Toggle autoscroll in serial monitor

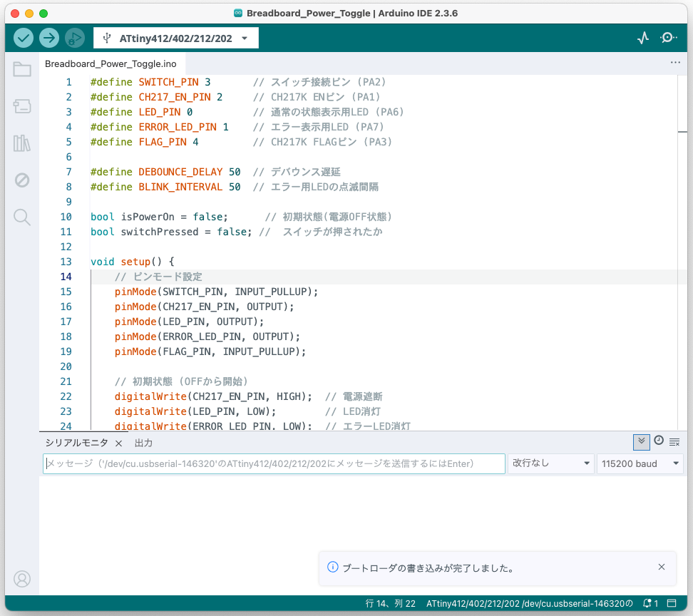coord(641,441)
